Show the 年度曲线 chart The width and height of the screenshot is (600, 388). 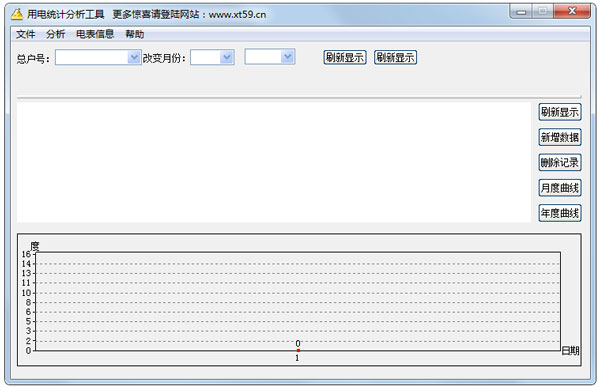[560, 213]
